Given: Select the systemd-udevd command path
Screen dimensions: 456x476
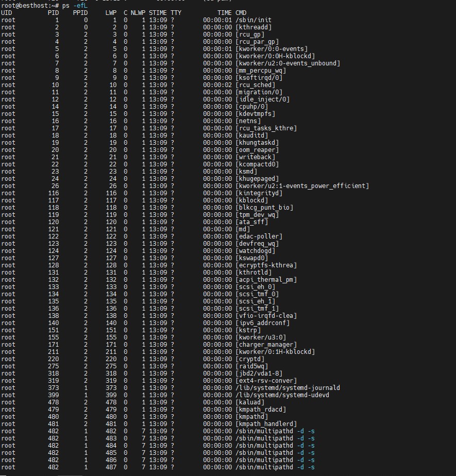Looking at the screenshot, I should click(x=282, y=395).
